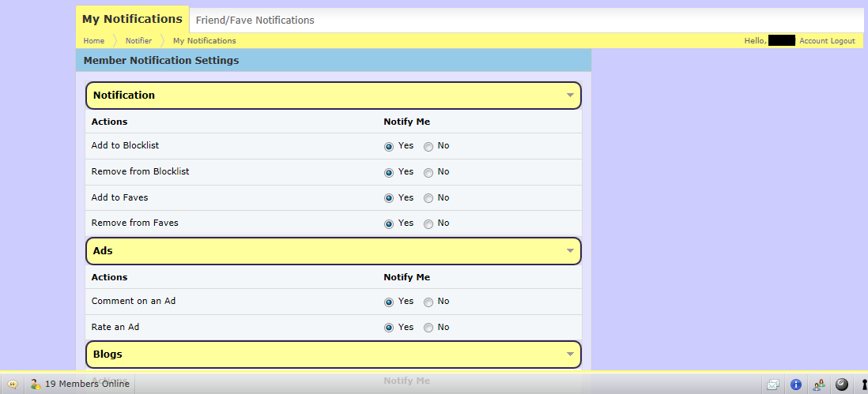This screenshot has width=868, height=394.
Task: Click the Ads section title
Action: pyautogui.click(x=103, y=251)
